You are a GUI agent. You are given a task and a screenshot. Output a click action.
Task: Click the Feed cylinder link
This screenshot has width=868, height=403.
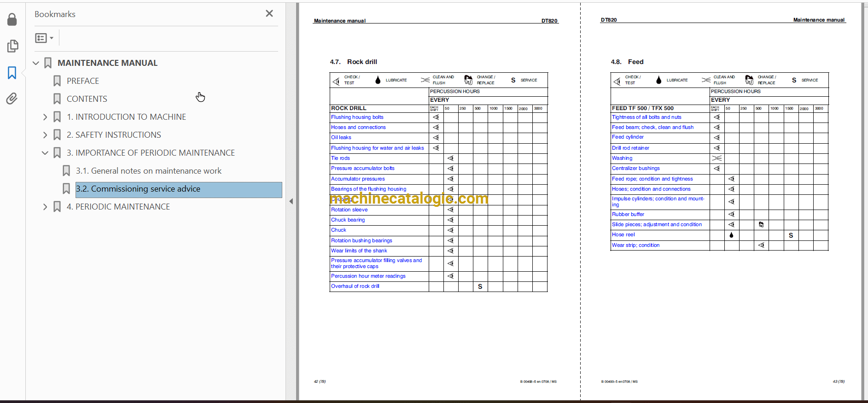click(628, 137)
